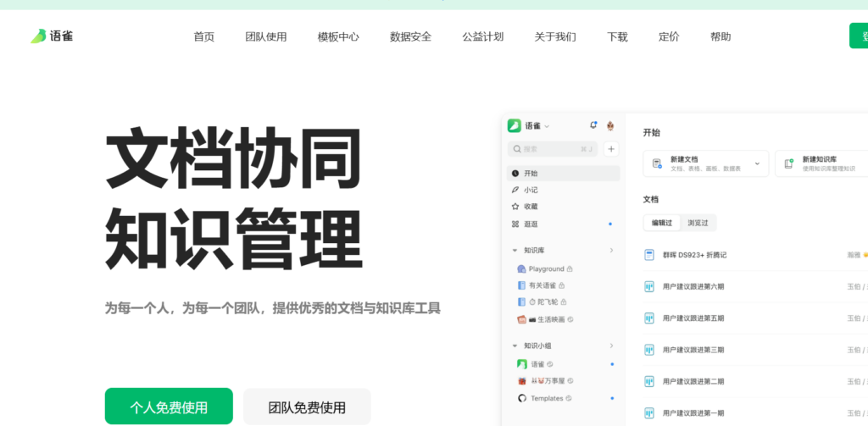868x426 pixels.
Task: Click the document icon for 群晖 DS923+ 折腾记
Action: coord(649,255)
